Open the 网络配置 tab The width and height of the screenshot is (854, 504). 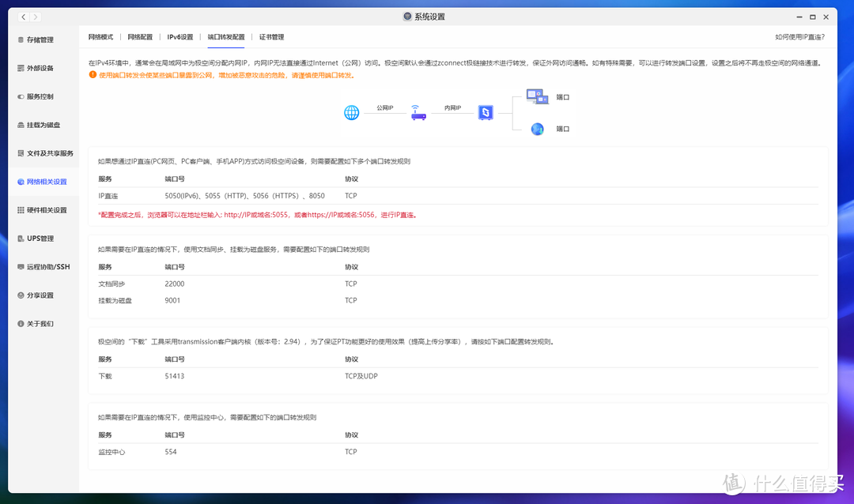140,36
